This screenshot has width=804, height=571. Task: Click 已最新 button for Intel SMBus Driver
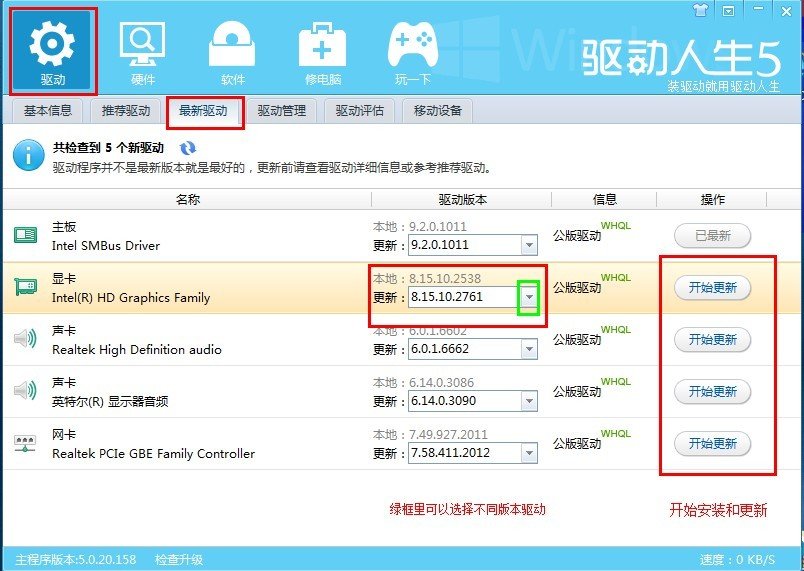click(x=713, y=236)
